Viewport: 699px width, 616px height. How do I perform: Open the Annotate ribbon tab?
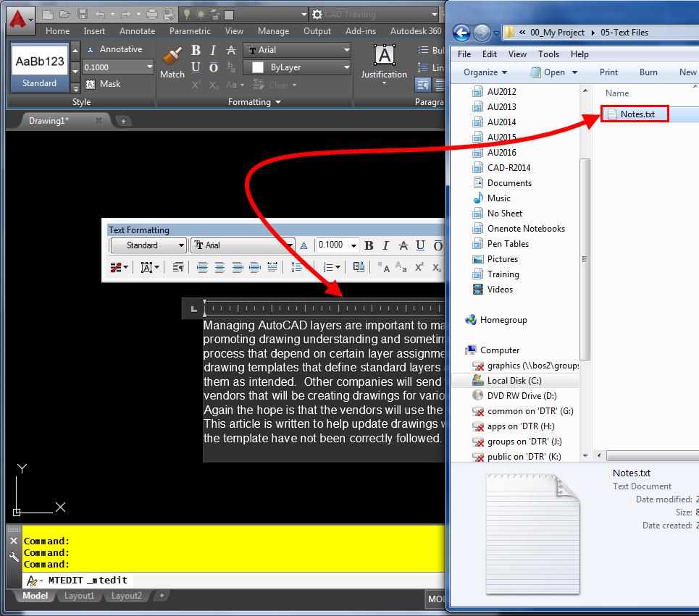(x=137, y=31)
